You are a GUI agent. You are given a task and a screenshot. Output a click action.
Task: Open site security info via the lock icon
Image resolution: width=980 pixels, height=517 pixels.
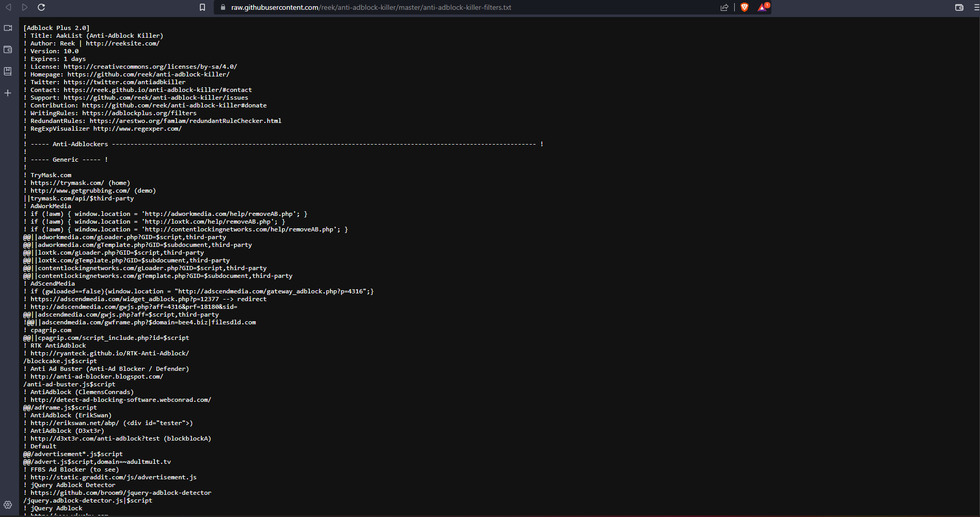tap(222, 7)
